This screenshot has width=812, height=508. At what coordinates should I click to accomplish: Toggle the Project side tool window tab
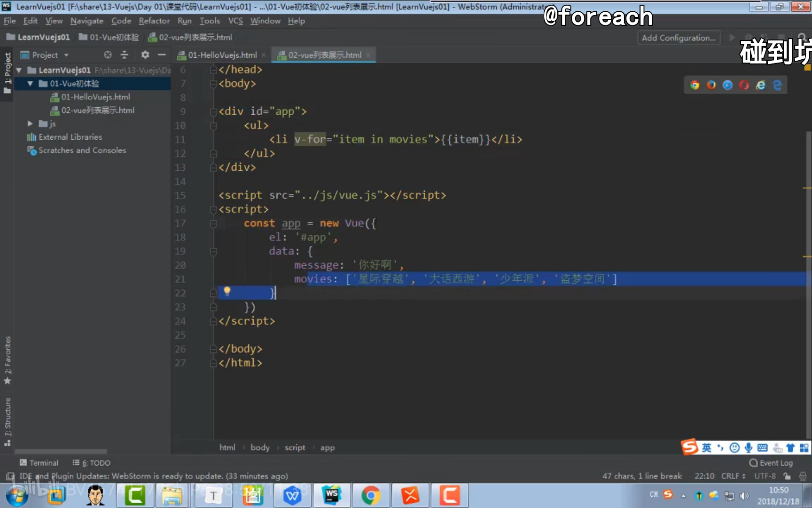(x=8, y=72)
